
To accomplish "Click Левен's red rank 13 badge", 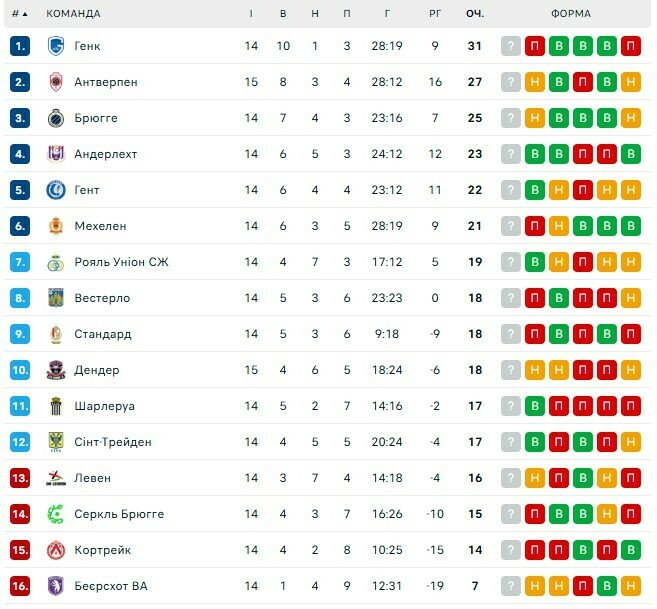I will click(x=21, y=478).
